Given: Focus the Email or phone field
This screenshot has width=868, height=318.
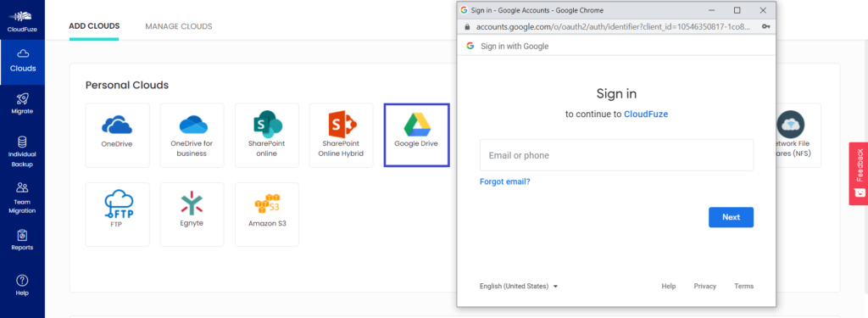Looking at the screenshot, I should click(x=616, y=155).
